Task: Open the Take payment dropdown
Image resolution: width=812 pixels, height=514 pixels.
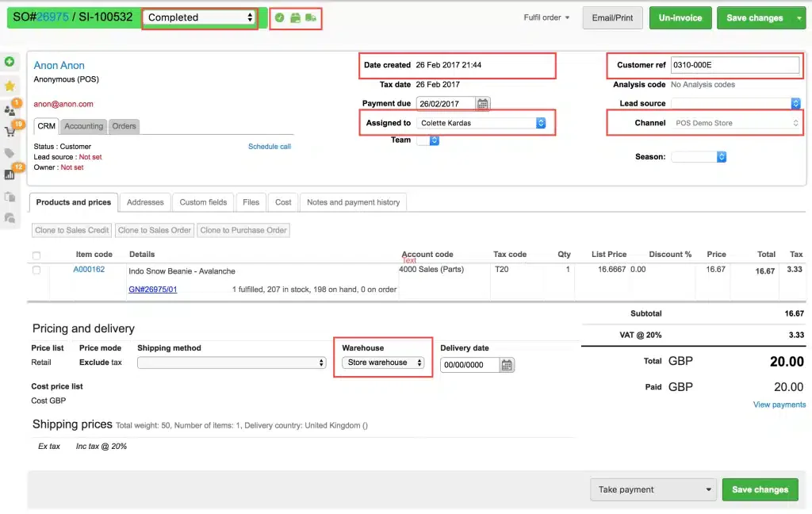Action: click(x=653, y=489)
